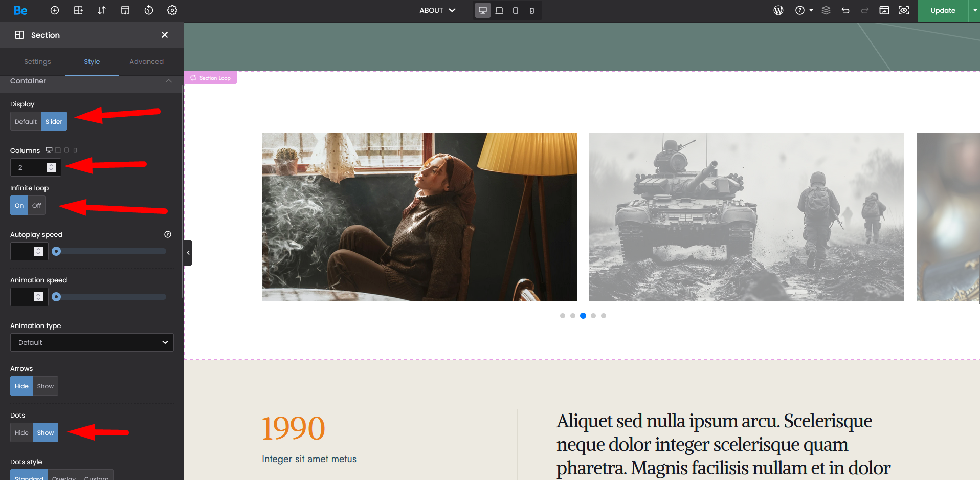The width and height of the screenshot is (980, 480).
Task: Set Arrows to Hide
Action: click(21, 386)
